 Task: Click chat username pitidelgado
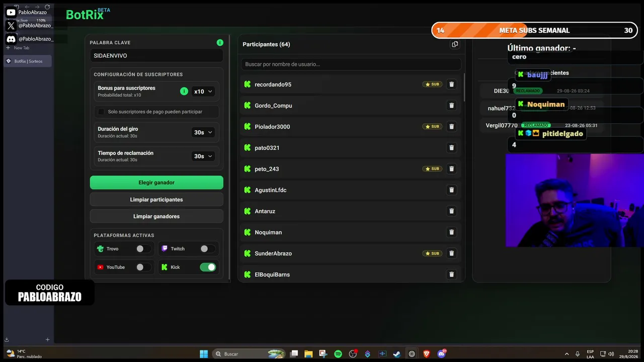pyautogui.click(x=562, y=134)
